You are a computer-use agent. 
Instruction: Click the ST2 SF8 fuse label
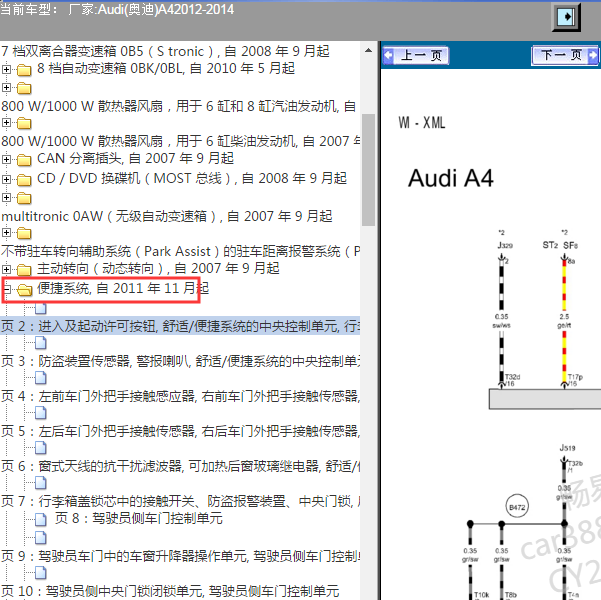coord(560,245)
